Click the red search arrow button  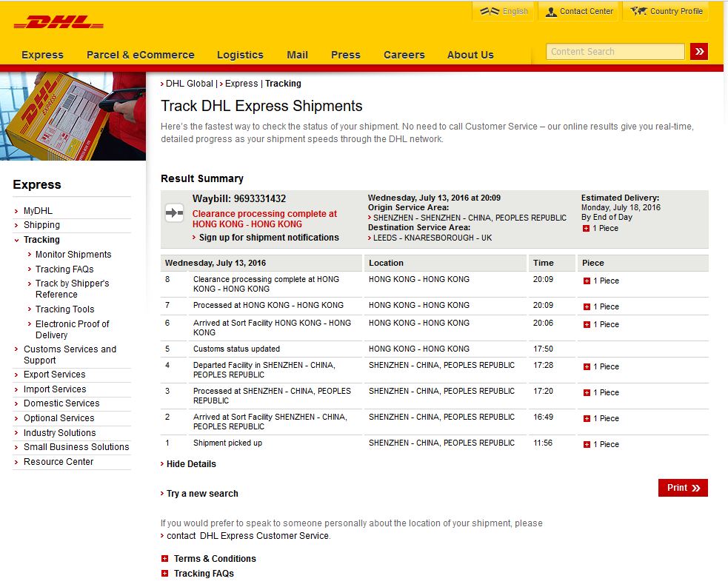pyautogui.click(x=698, y=51)
